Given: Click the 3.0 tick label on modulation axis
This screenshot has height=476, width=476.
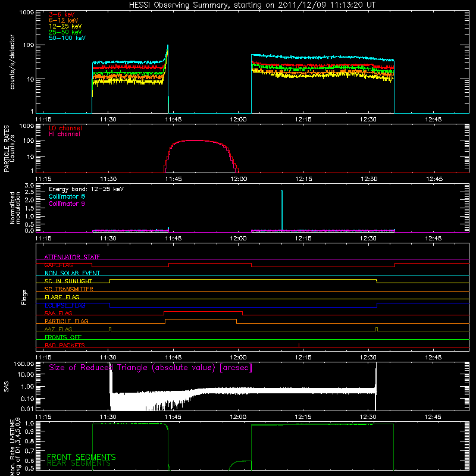Looking at the screenshot, I should pos(29,185).
